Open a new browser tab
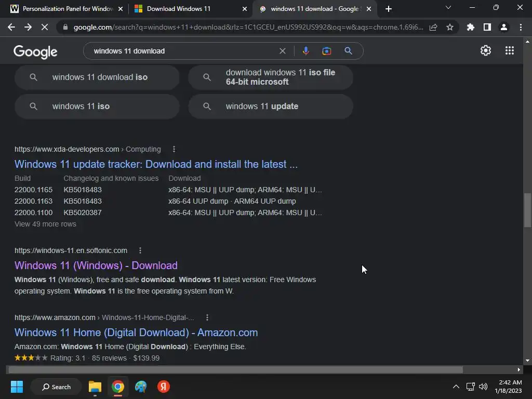This screenshot has height=399, width=532. (389, 9)
